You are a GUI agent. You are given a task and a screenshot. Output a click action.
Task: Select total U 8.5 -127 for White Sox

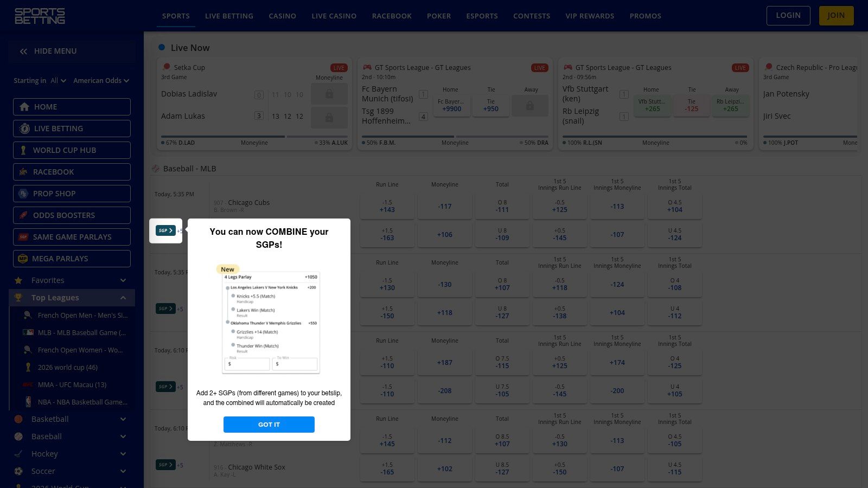point(502,469)
